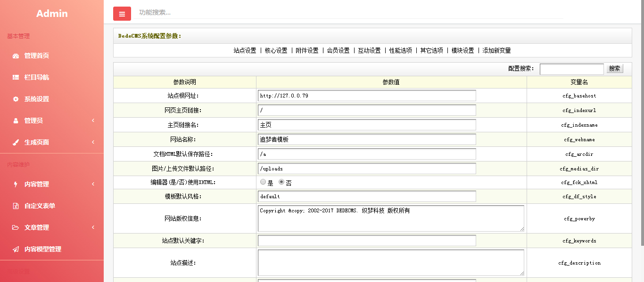This screenshot has width=644, height=282.
Task: Click the hamburger menu toggle button
Action: [122, 14]
